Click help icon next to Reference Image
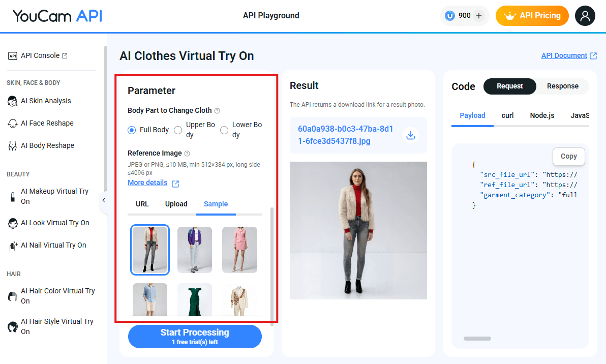The width and height of the screenshot is (606, 364). coord(187,154)
